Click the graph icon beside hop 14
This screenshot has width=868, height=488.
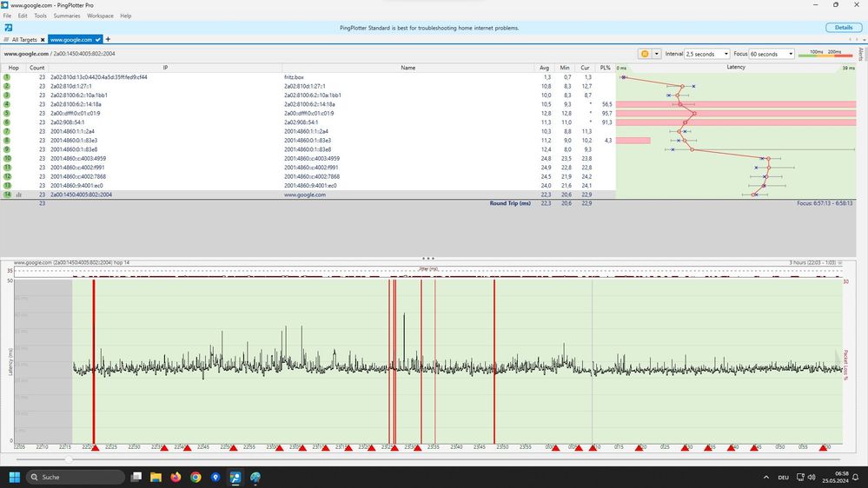point(18,195)
